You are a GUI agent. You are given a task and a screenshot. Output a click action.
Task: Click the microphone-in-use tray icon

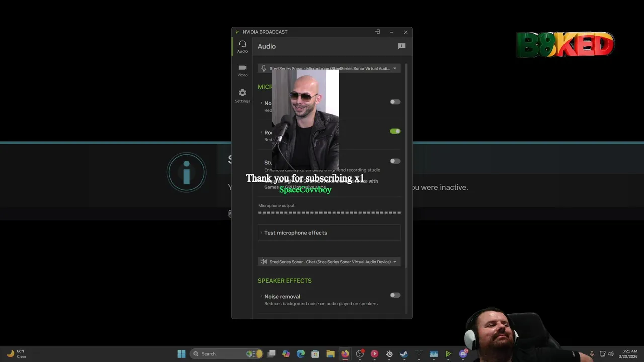point(592,354)
